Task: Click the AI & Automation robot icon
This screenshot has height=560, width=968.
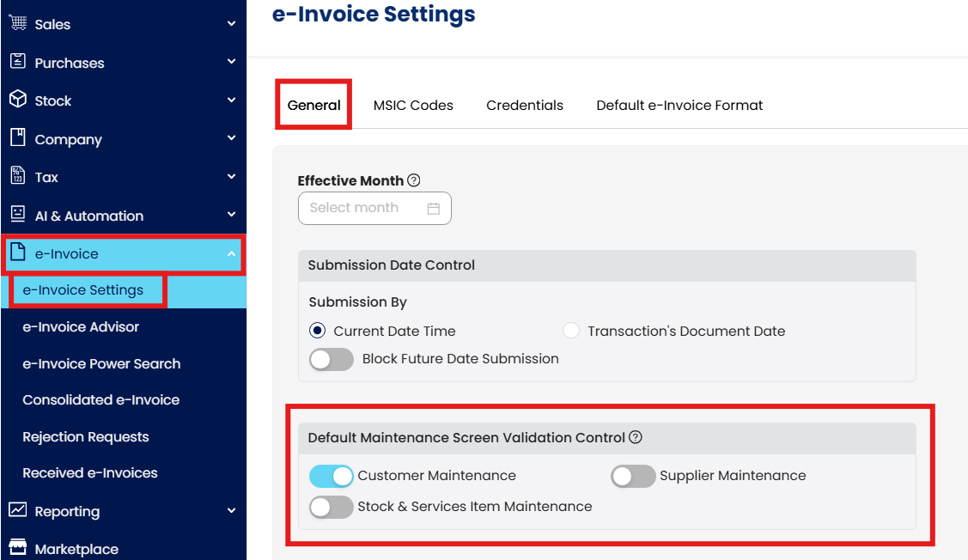Action: (17, 215)
